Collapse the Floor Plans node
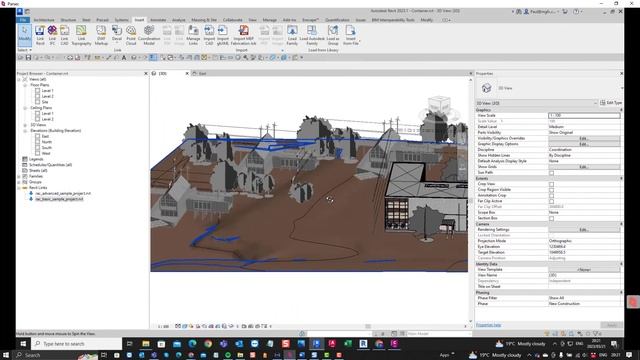 click(25, 85)
